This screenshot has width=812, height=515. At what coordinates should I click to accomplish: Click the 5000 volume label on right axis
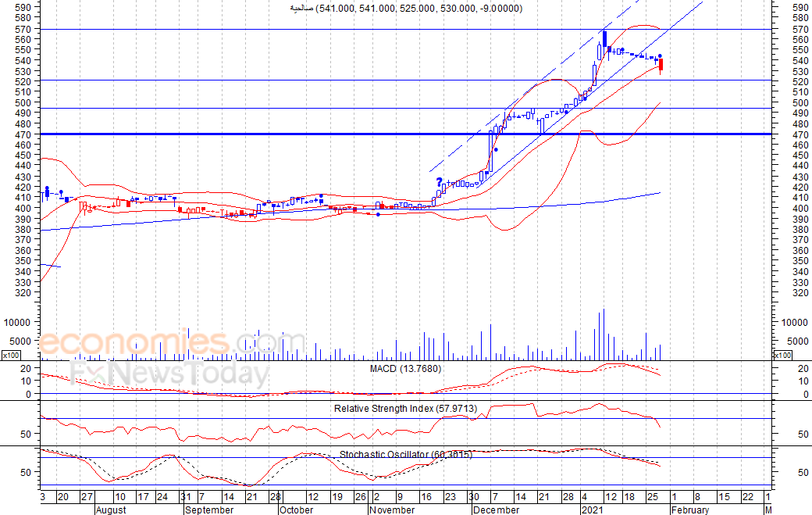[x=797, y=342]
